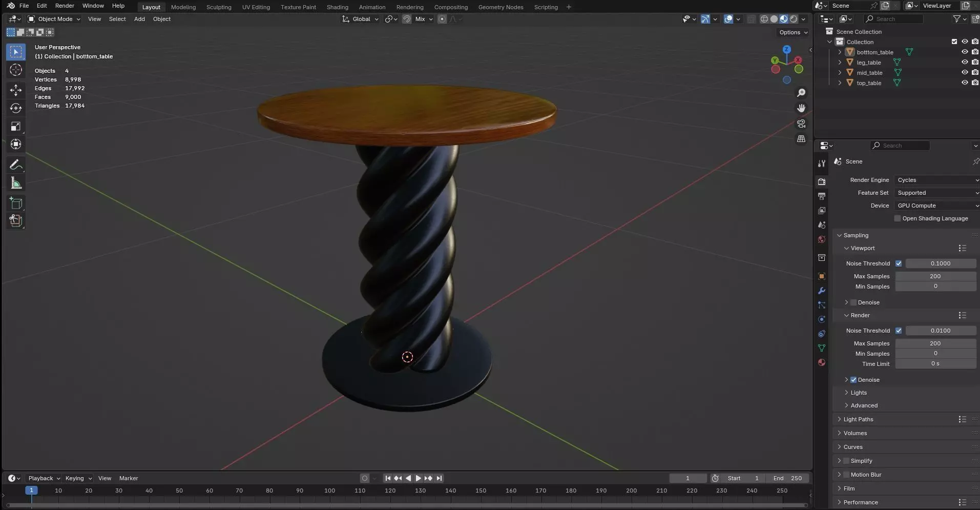Open the Object Data properties tab
The height and width of the screenshot is (510, 980).
(x=822, y=348)
